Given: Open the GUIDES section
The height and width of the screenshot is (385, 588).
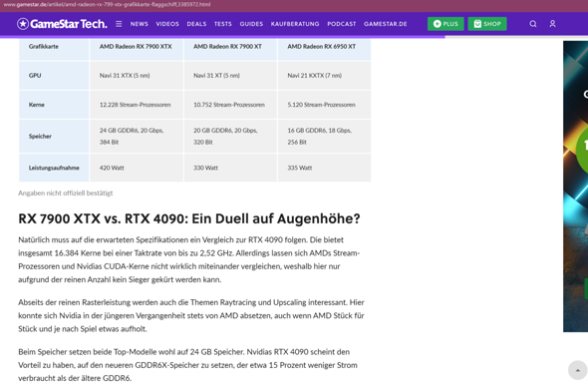Looking at the screenshot, I should 251,24.
